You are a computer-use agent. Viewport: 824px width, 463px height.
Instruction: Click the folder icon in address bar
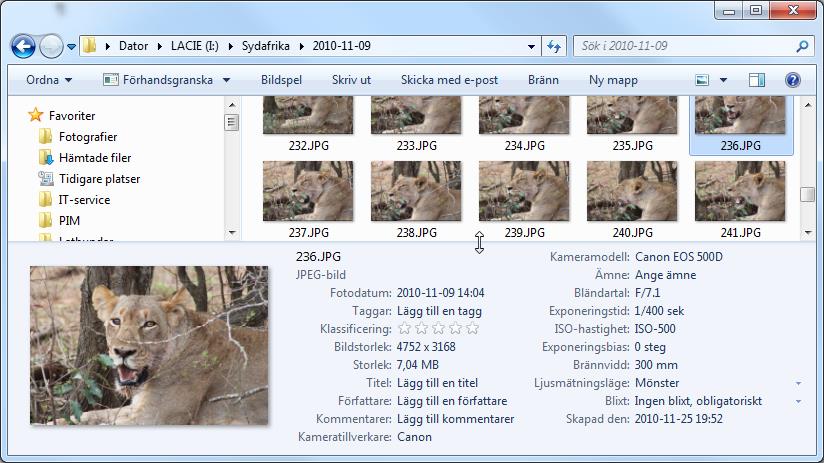point(90,46)
